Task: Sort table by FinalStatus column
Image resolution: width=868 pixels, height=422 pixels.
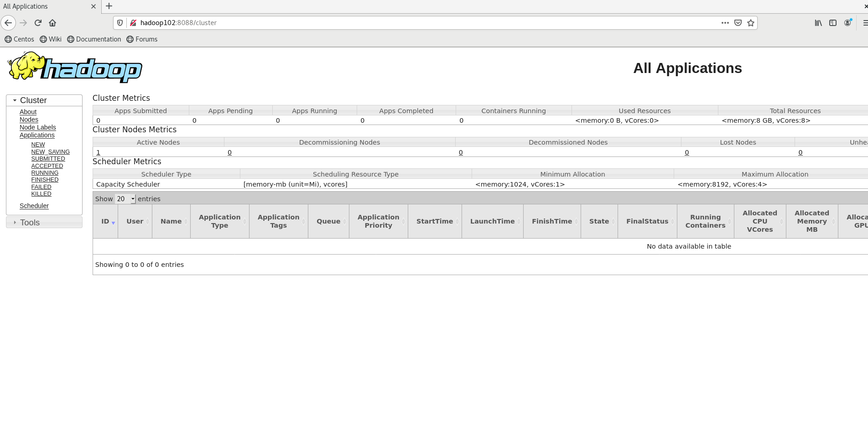Action: point(647,221)
